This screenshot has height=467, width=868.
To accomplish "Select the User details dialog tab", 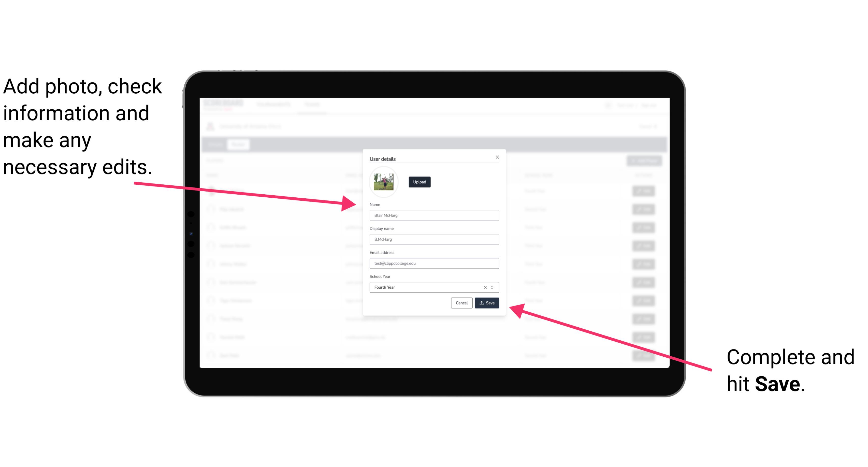I will (383, 158).
